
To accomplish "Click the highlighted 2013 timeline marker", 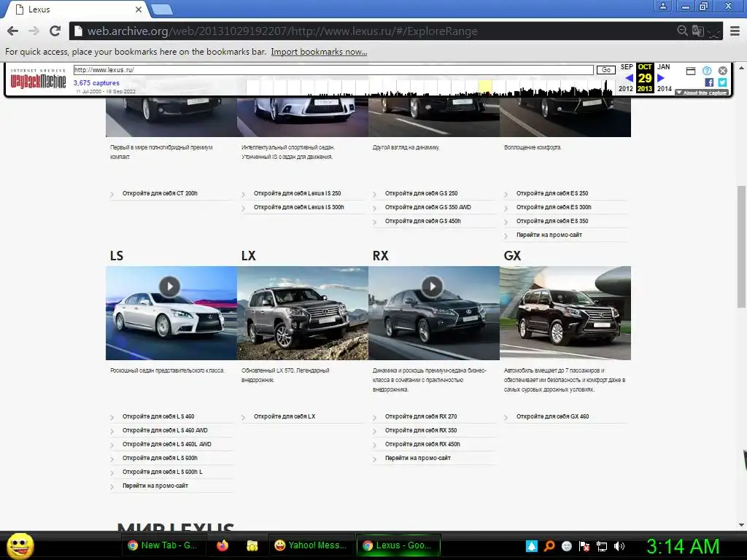I will pos(485,87).
